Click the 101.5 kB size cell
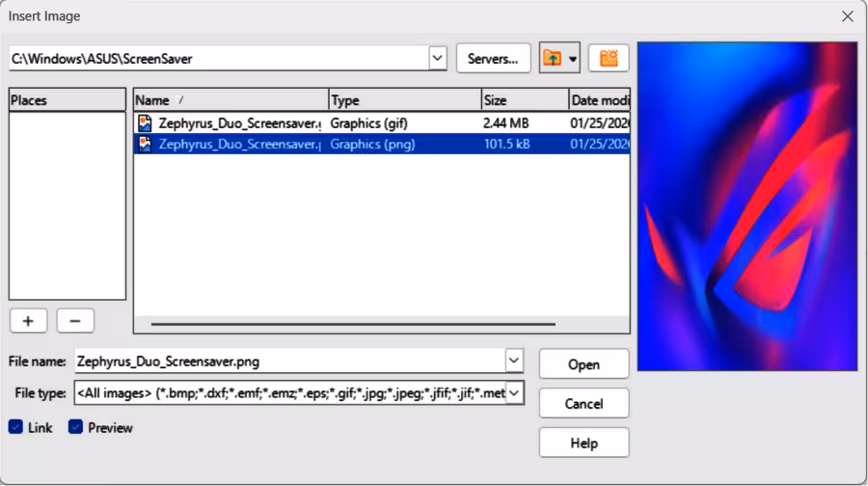The width and height of the screenshot is (868, 486). coord(507,144)
